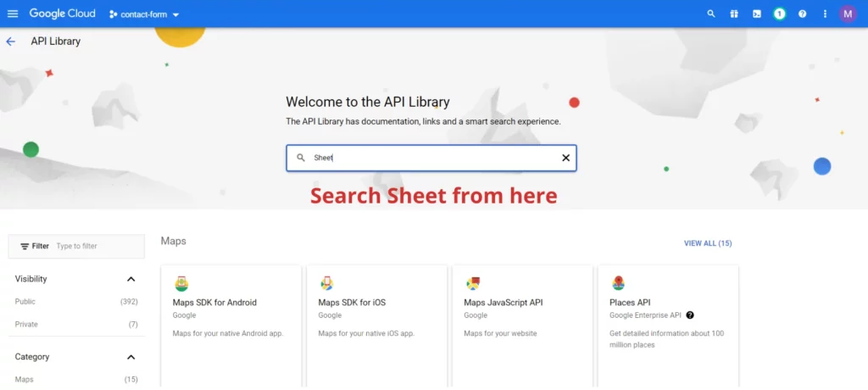Activate the Cloud Shell icon

757,14
